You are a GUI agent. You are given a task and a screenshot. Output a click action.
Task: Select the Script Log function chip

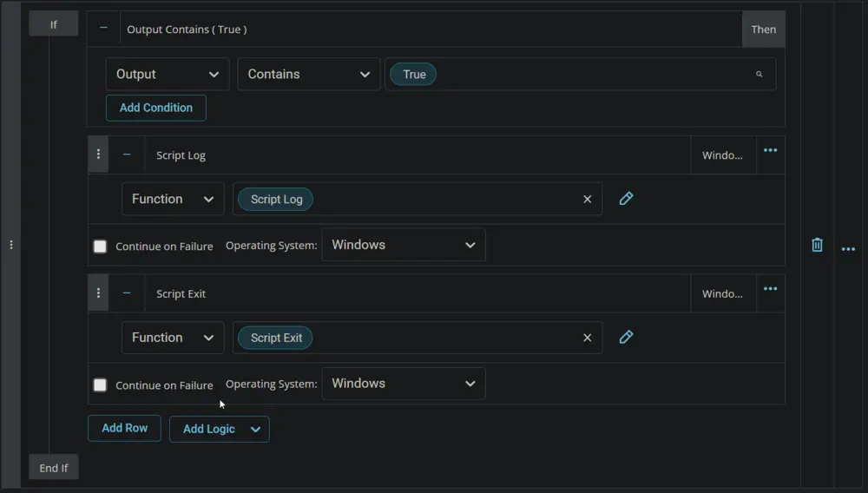[x=276, y=199]
